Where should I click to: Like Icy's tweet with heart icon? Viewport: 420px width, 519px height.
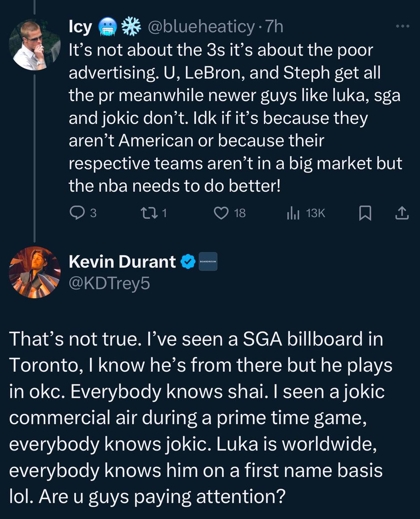[221, 214]
